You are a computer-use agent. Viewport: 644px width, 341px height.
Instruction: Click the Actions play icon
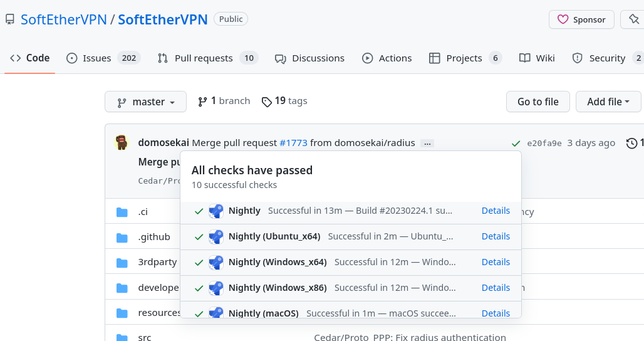coord(368,58)
